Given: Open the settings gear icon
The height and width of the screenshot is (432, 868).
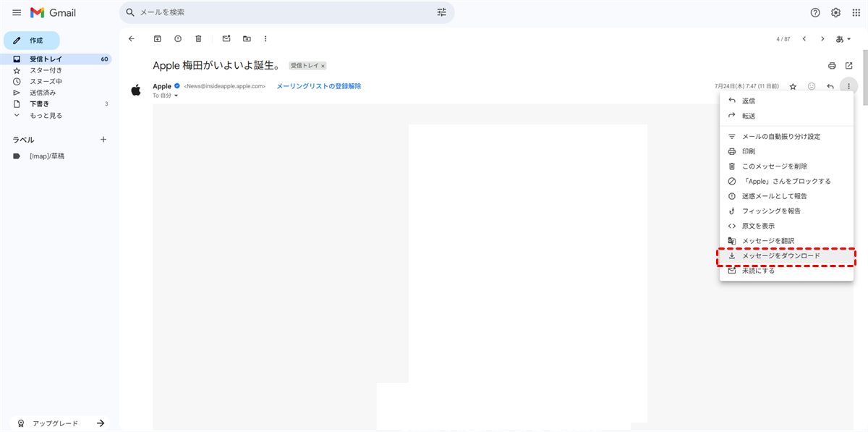Looking at the screenshot, I should (835, 13).
